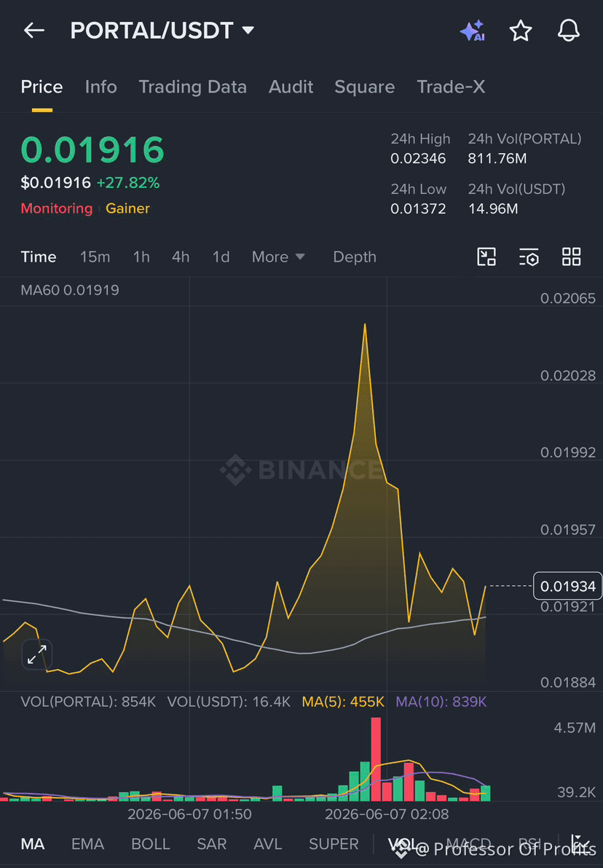Add PORTAL/USDT to favorites star

pos(520,31)
